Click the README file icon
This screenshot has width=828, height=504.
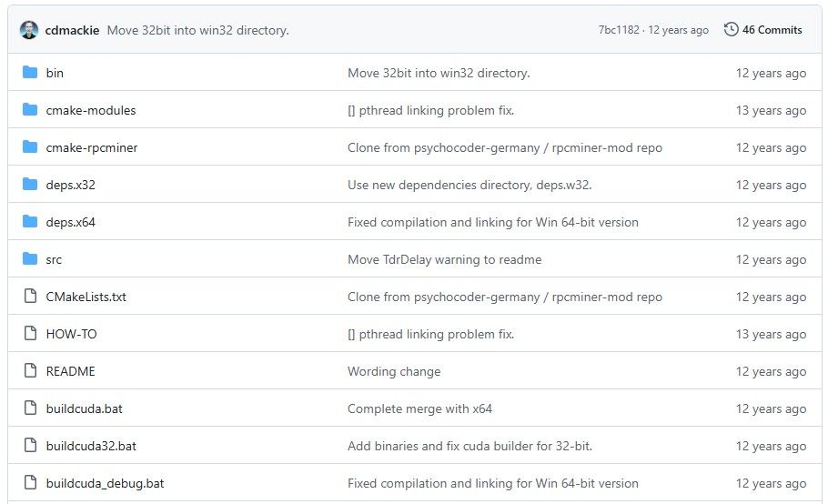30,371
